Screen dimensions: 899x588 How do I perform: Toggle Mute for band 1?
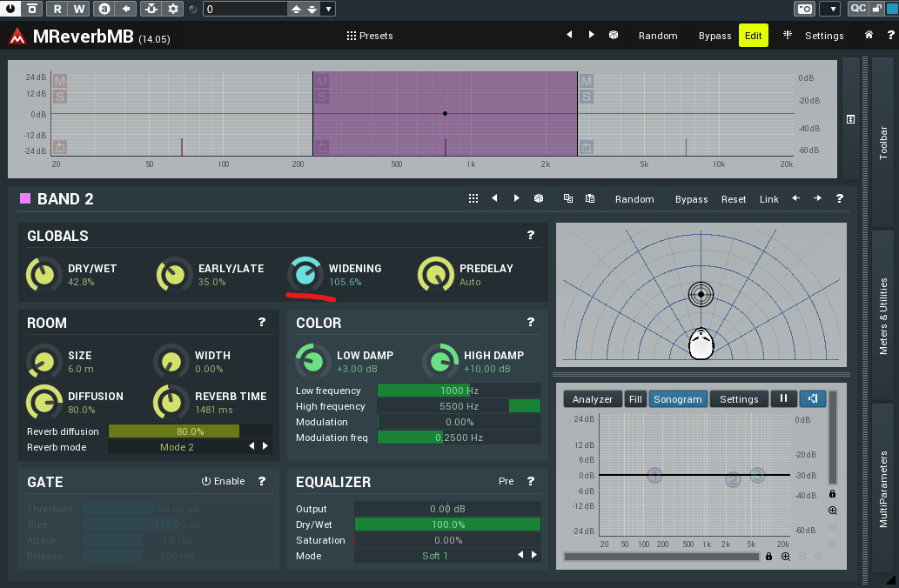pyautogui.click(x=60, y=81)
